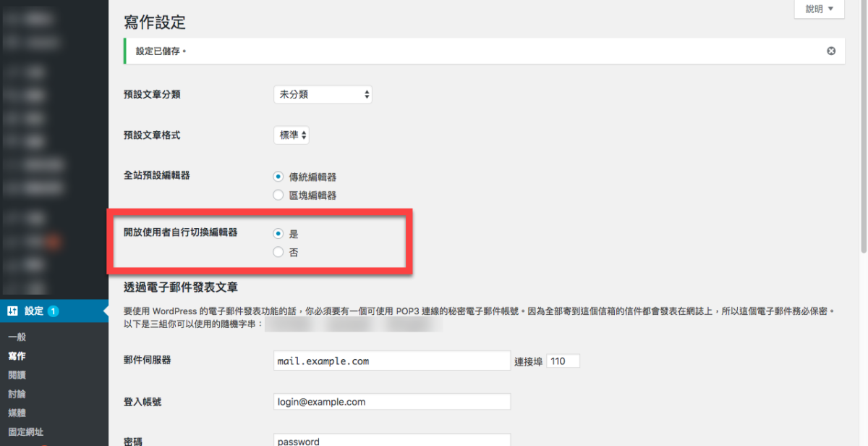The height and width of the screenshot is (446, 868).
Task: Open the 固定網址 settings submenu
Action: coord(27,432)
